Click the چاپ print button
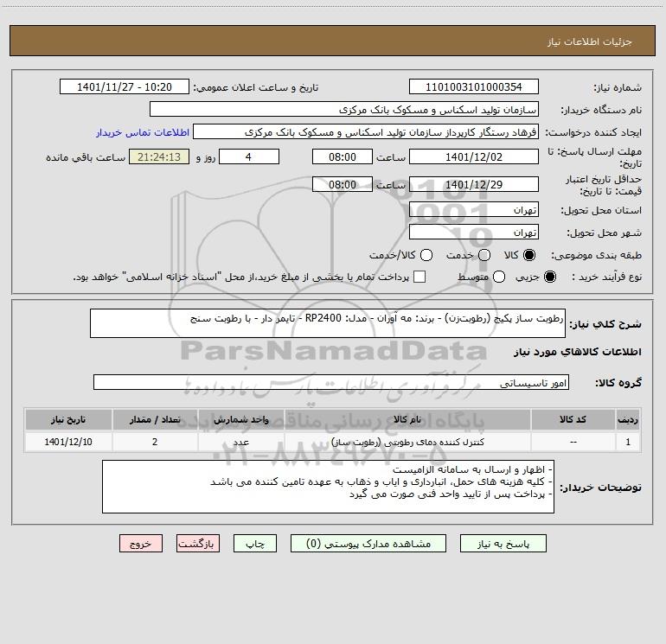Viewport: 666px width, 644px height. (x=255, y=544)
